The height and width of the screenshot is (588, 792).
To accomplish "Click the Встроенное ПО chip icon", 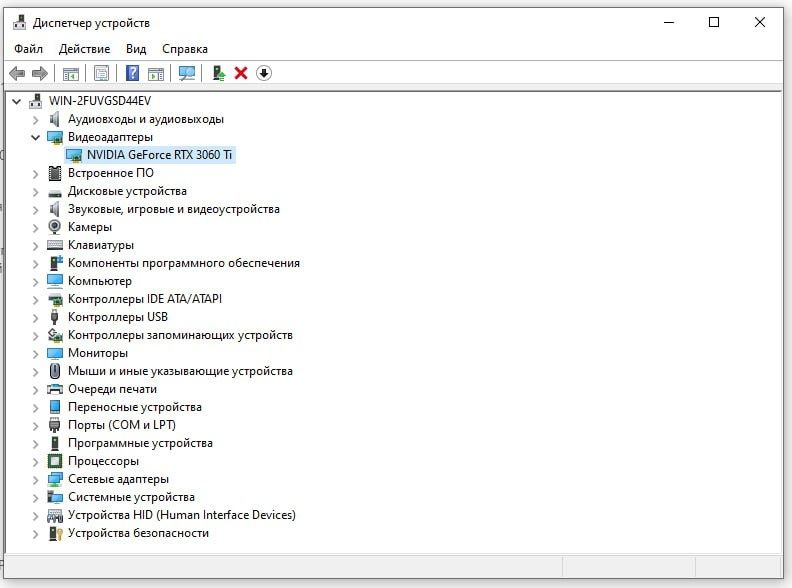I will click(55, 173).
